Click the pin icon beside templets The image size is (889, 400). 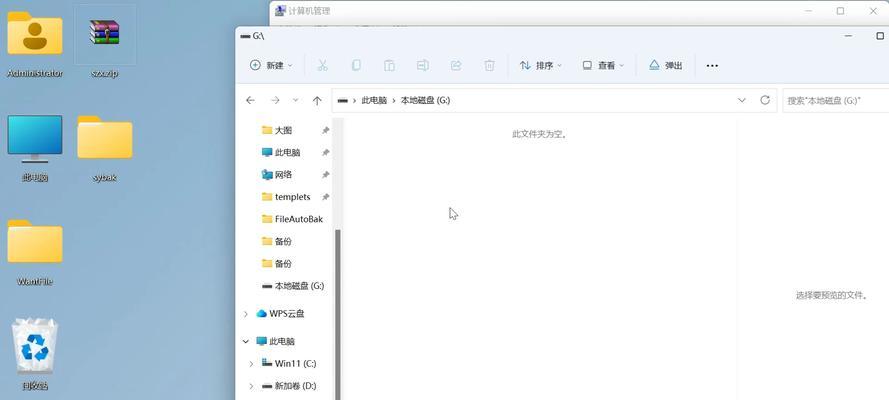pos(325,197)
